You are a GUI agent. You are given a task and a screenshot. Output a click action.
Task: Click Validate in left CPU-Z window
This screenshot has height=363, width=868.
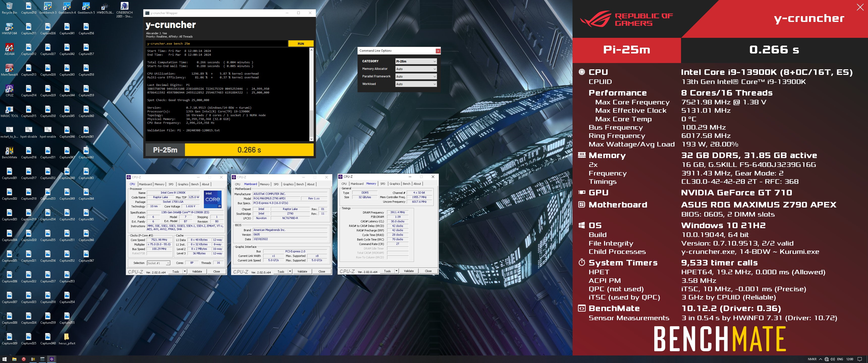pos(197,271)
